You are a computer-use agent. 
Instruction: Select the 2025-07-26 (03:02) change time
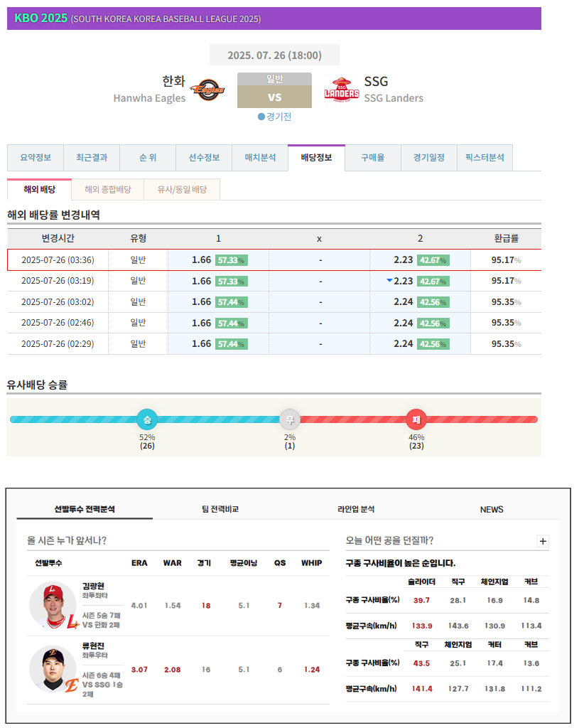pyautogui.click(x=58, y=301)
